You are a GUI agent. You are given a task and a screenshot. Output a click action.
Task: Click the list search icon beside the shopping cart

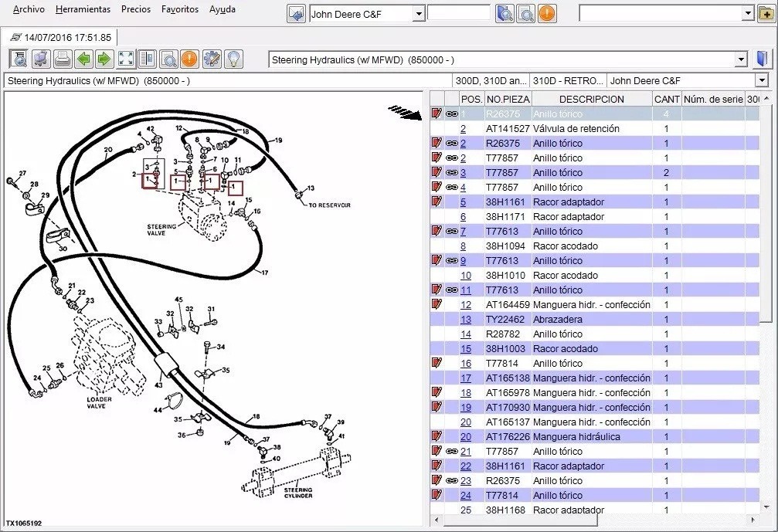19,59
